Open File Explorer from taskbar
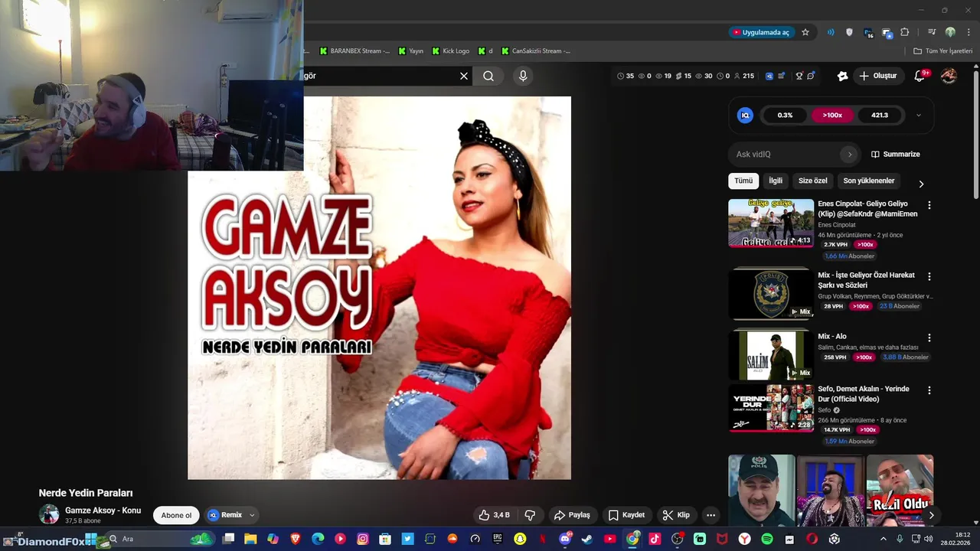The height and width of the screenshot is (551, 980). click(x=250, y=539)
